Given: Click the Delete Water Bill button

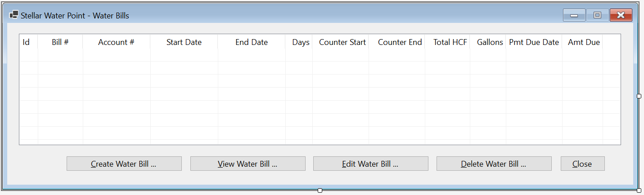Looking at the screenshot, I should click(x=494, y=164).
